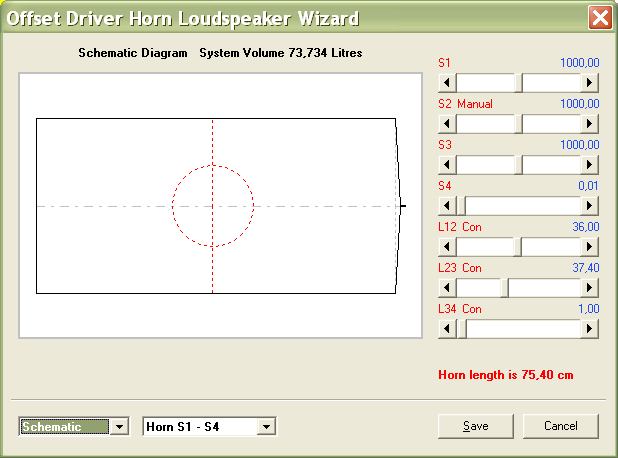
Task: Click the L34 Con label
Action: pyautogui.click(x=460, y=309)
